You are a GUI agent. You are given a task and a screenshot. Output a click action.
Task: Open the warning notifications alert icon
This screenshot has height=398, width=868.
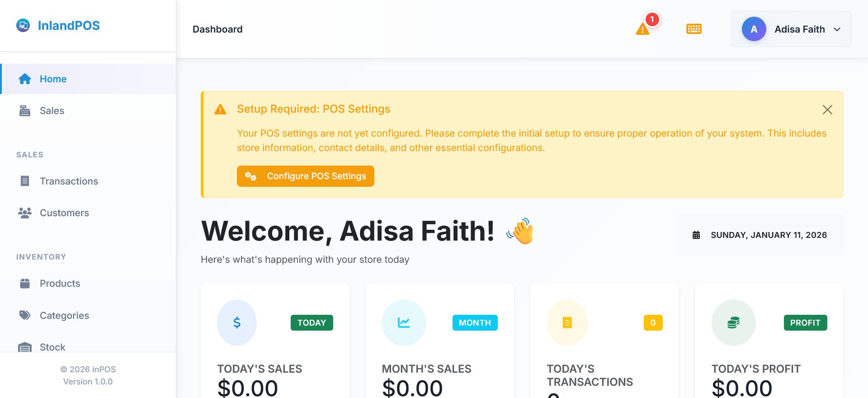click(x=642, y=29)
